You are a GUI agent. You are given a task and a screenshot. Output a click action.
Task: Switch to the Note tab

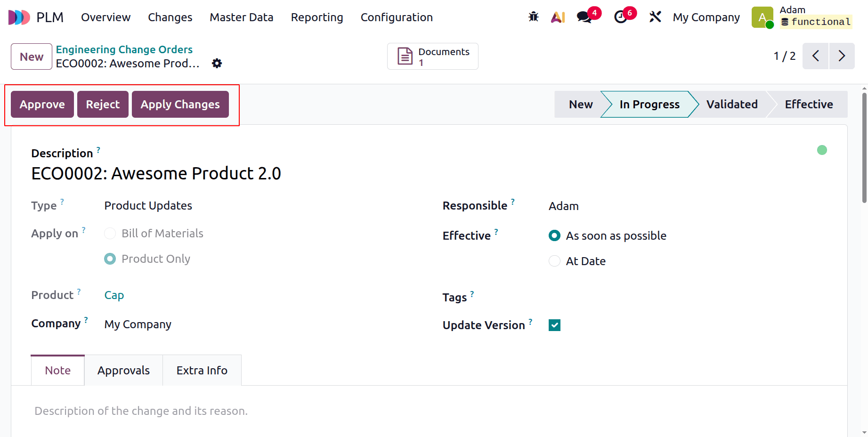(58, 371)
